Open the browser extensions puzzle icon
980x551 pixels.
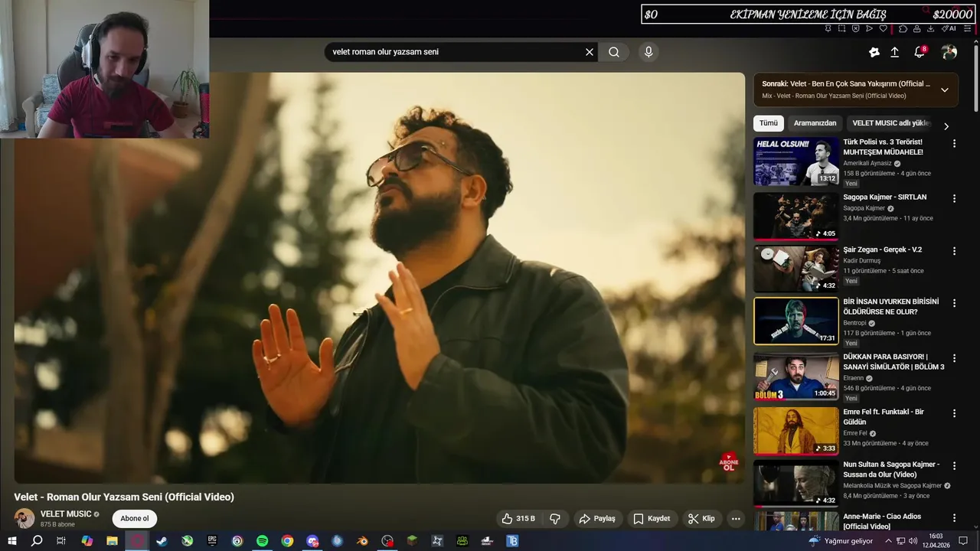(x=903, y=28)
